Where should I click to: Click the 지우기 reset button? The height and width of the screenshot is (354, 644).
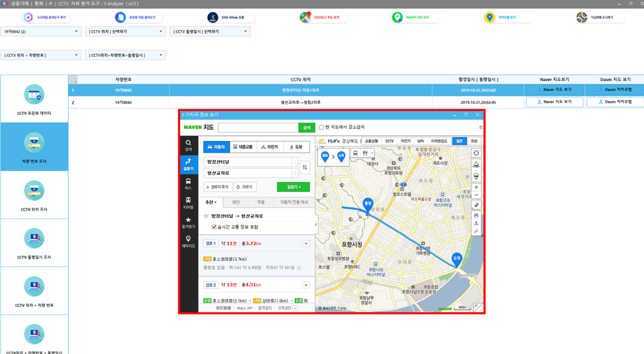[x=245, y=187]
